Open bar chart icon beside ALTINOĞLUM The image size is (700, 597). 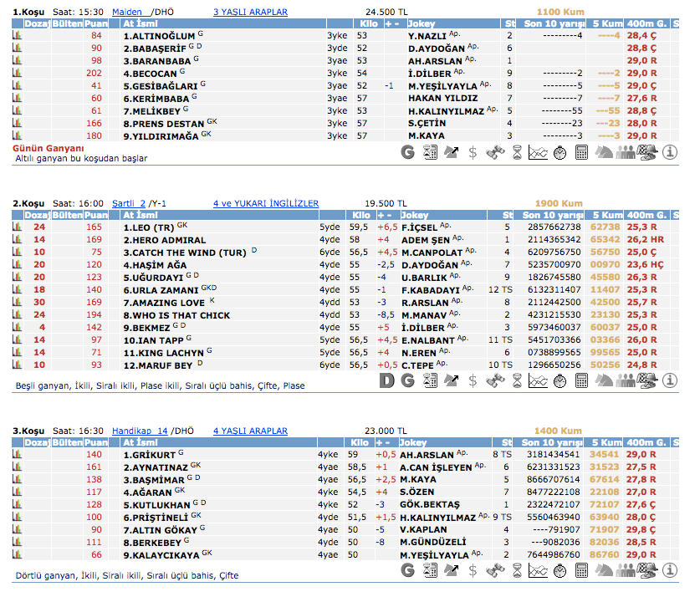coord(17,36)
